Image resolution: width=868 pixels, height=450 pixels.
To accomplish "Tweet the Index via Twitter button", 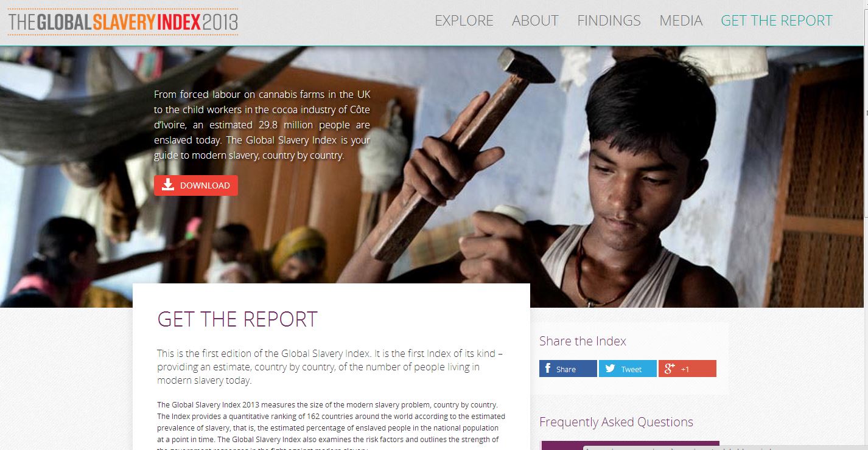I will tap(628, 369).
